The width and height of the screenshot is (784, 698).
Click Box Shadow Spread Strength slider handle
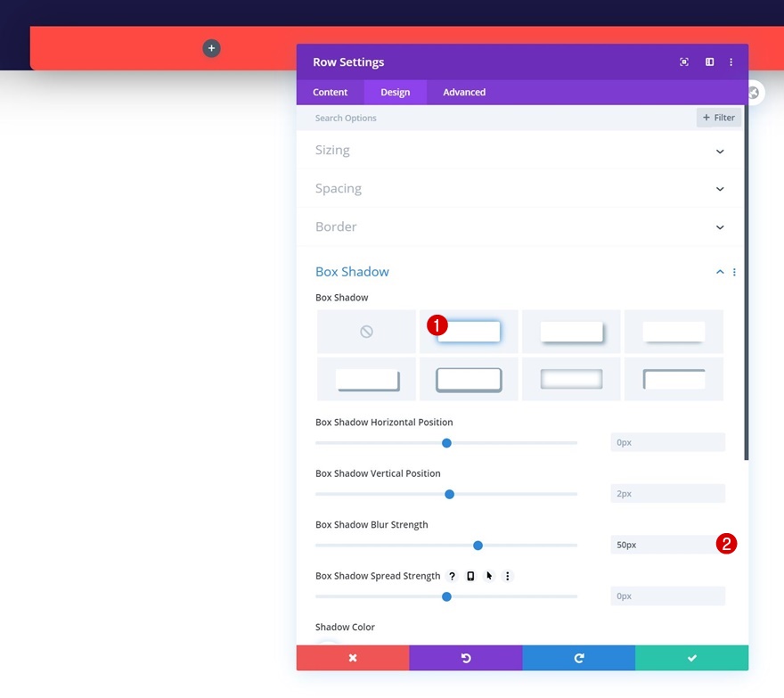(x=446, y=597)
